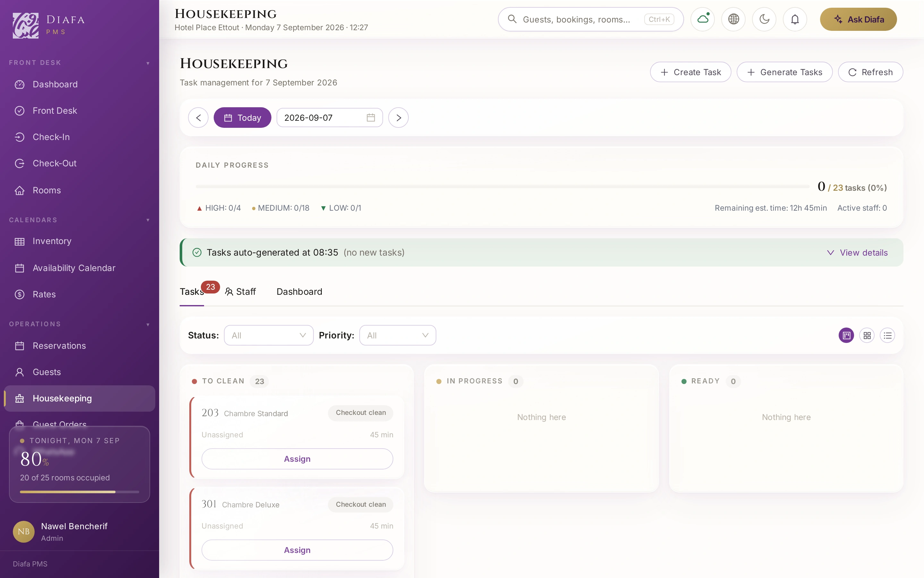Open Check-In page
Screen dimensions: 924x578
tap(80, 137)
